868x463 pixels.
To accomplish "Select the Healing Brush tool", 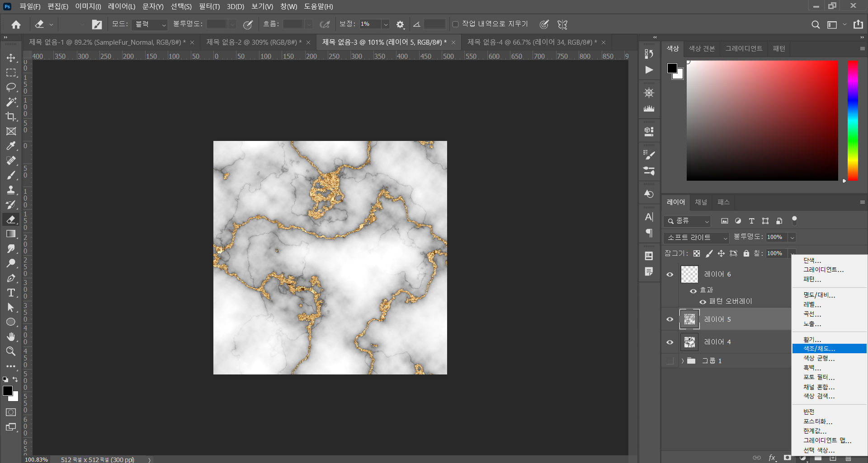I will [x=11, y=161].
